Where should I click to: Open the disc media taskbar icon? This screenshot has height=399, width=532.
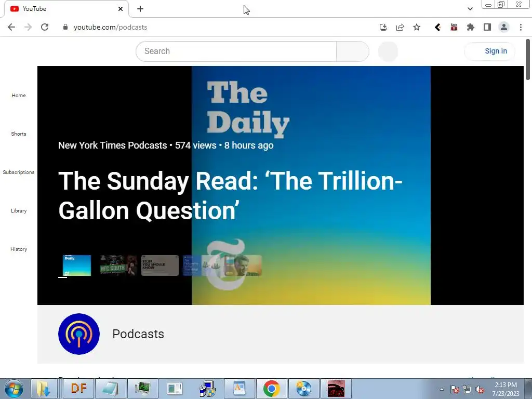(x=303, y=389)
